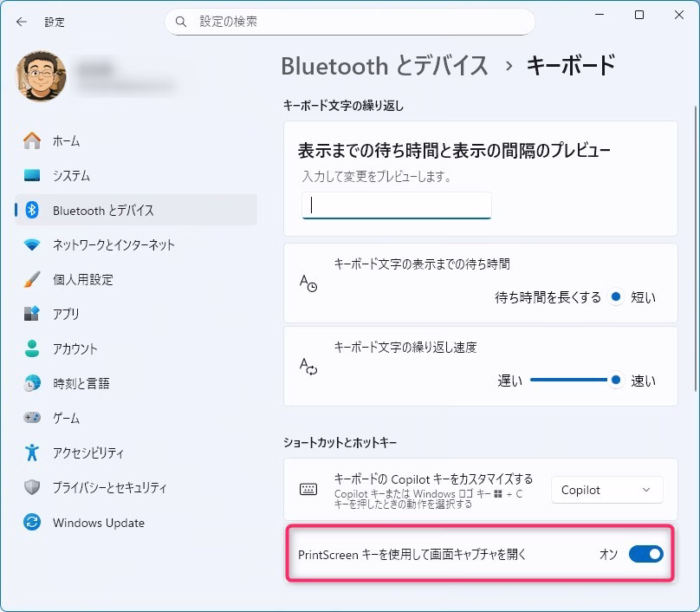Viewport: 700px width, 612px height.
Task: Go back with the back arrow
Action: click(x=21, y=21)
